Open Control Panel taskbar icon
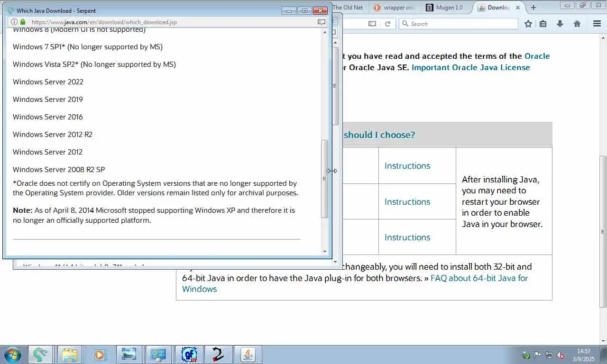607x364 pixels. tap(158, 355)
